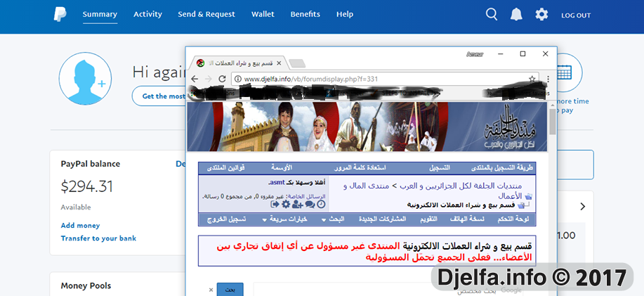
Task: Click the Add money link
Action: [x=80, y=225]
